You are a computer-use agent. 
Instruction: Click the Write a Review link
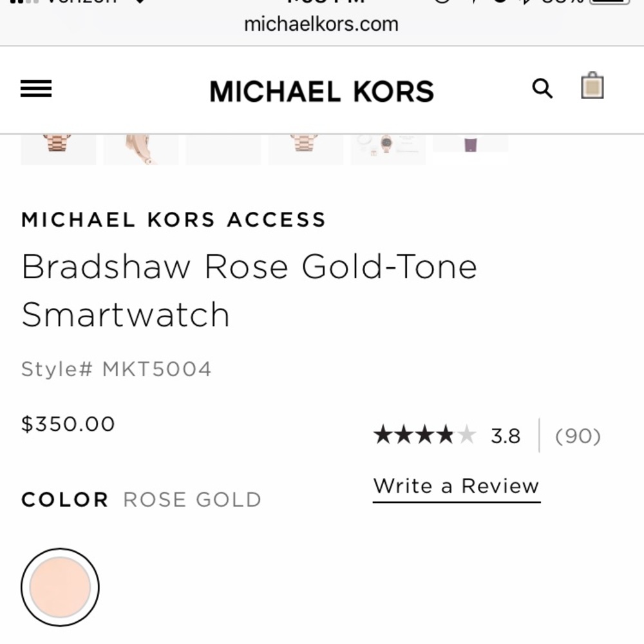[456, 486]
